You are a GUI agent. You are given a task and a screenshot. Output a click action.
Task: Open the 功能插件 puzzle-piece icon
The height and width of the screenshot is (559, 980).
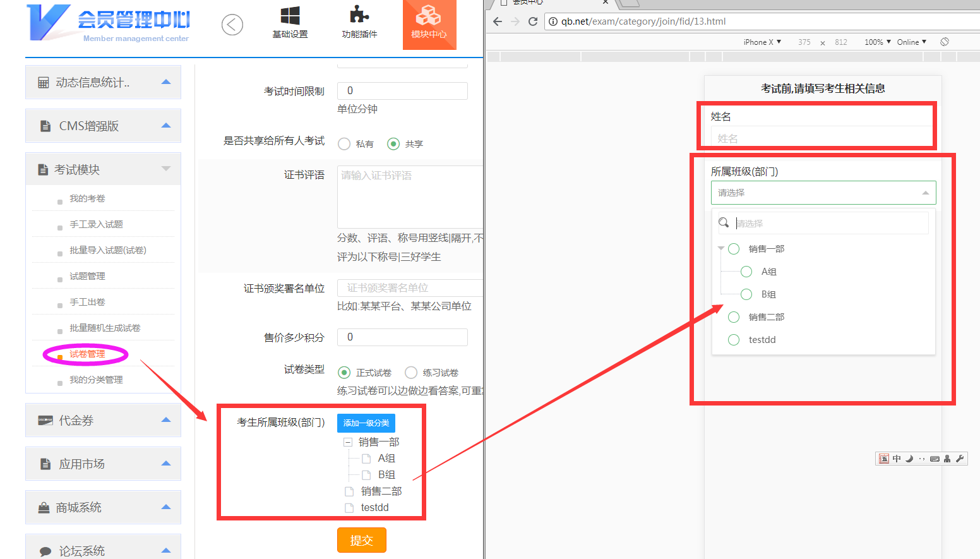pos(359,16)
